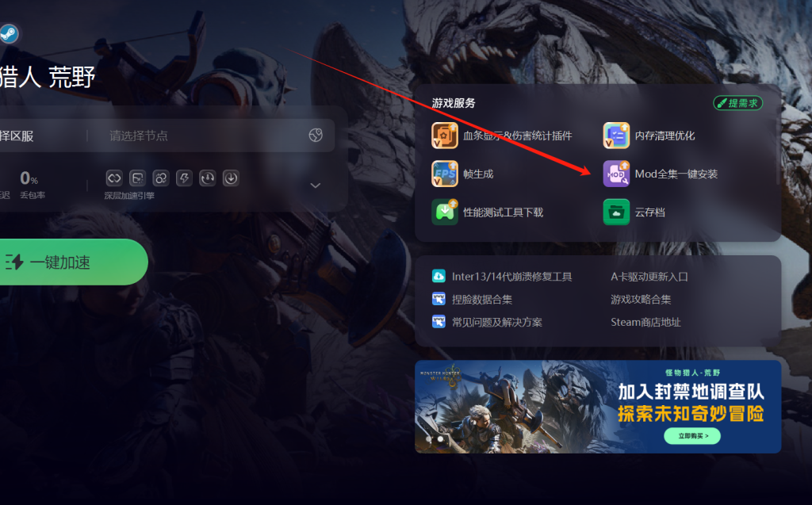This screenshot has width=812, height=505.
Task: Open the Steam商店地址 link
Action: pyautogui.click(x=645, y=322)
